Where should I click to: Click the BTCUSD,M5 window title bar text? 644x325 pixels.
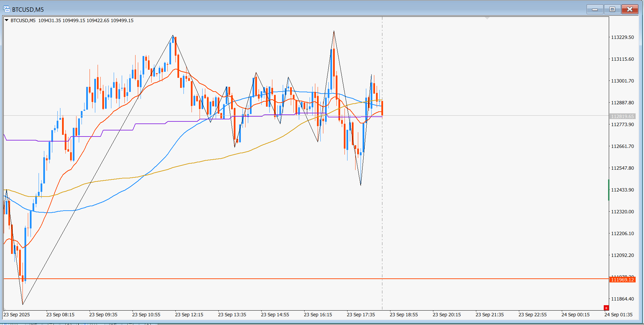click(28, 9)
